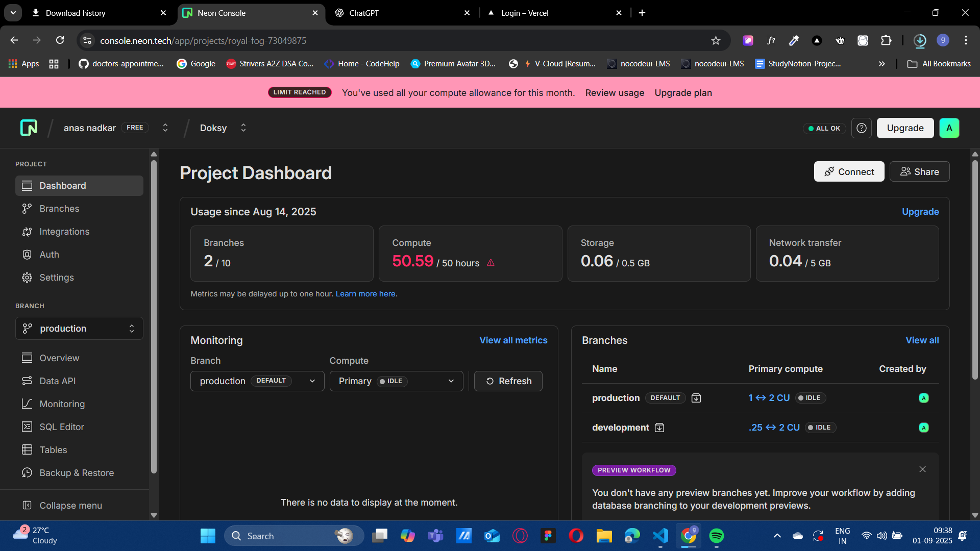
Task: Switch to the ChatGPT tab
Action: coord(402,13)
